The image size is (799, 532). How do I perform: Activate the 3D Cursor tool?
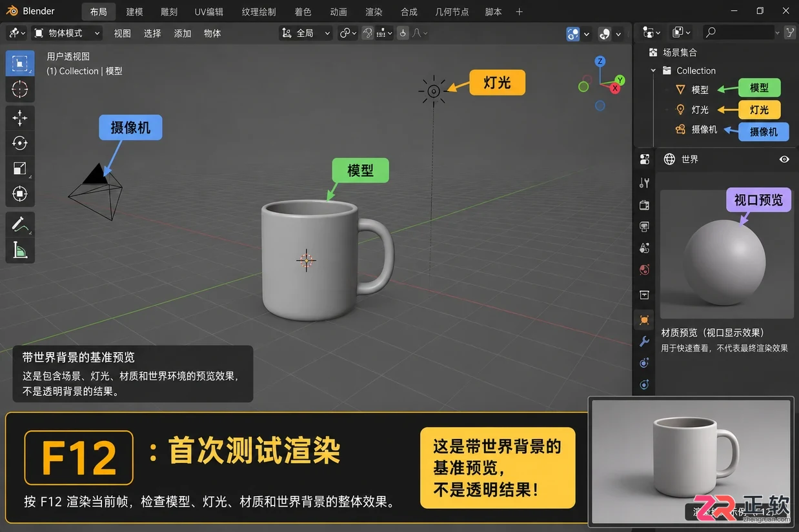[x=20, y=89]
